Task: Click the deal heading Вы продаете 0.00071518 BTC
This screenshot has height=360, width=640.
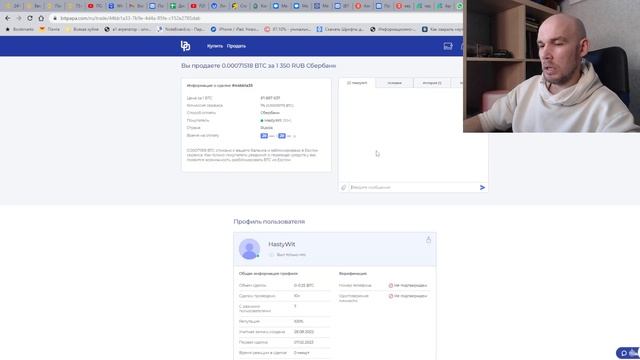Action: [x=259, y=66]
